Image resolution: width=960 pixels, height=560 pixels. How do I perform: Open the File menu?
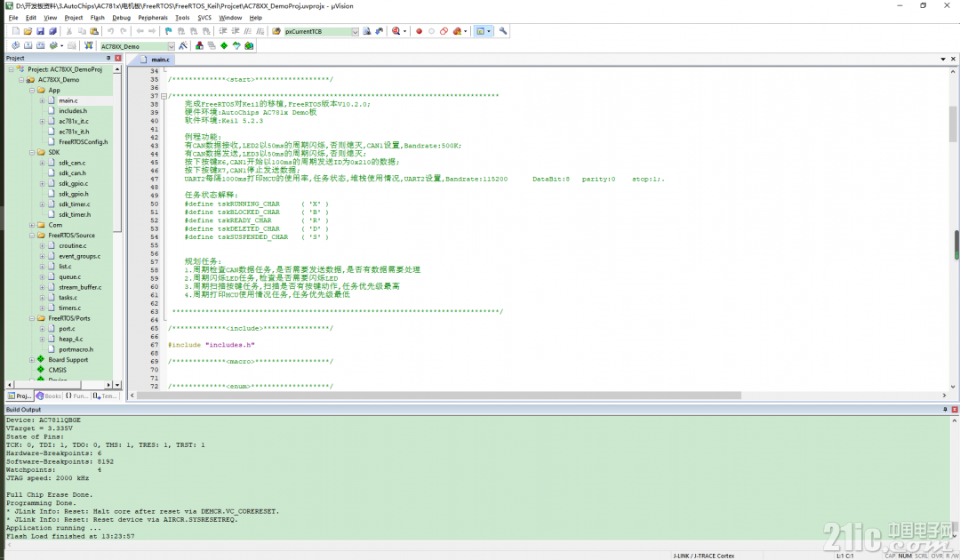12,18
